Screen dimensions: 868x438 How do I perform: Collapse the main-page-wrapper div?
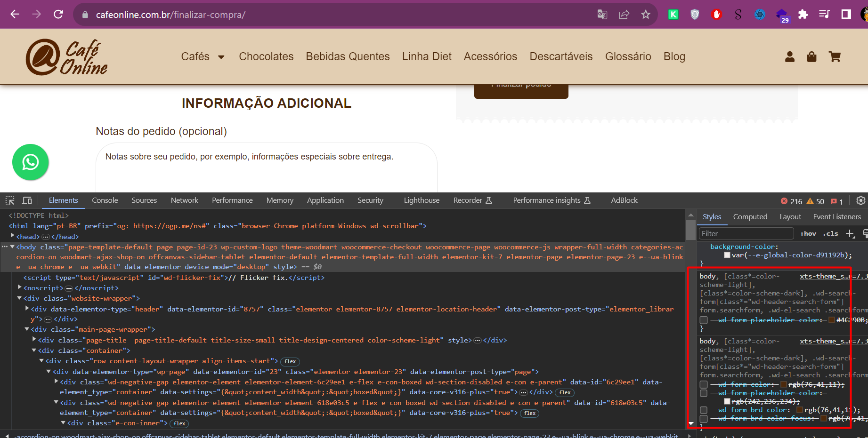pyautogui.click(x=27, y=329)
